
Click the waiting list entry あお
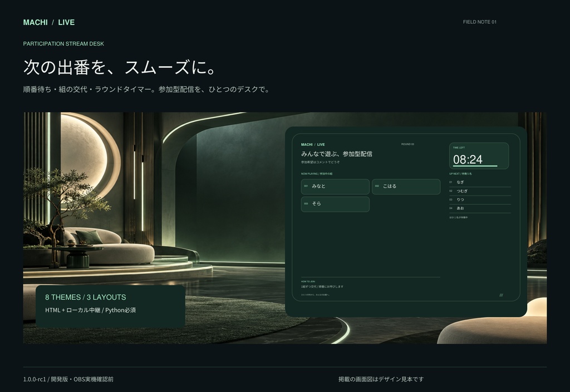[480, 208]
